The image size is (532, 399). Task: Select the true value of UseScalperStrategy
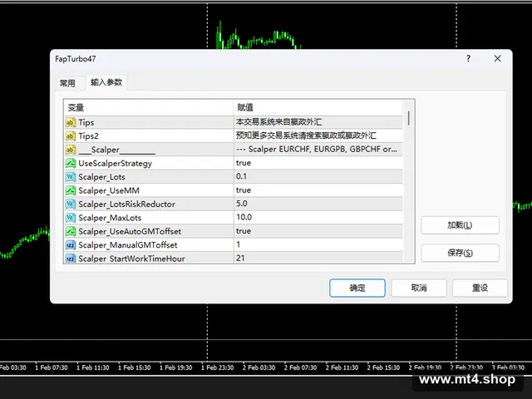(244, 163)
